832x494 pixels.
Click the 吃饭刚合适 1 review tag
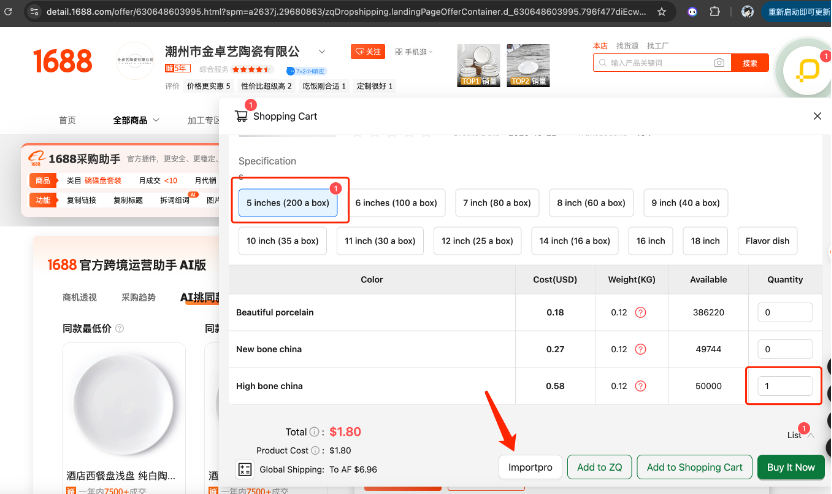(x=324, y=86)
